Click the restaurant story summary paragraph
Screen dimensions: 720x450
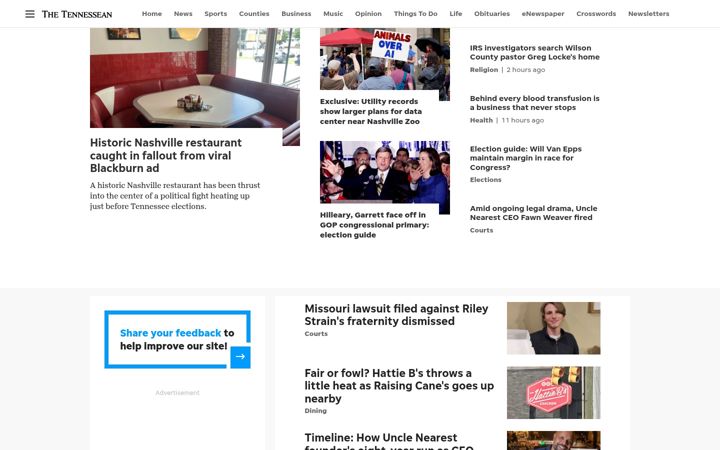(175, 196)
